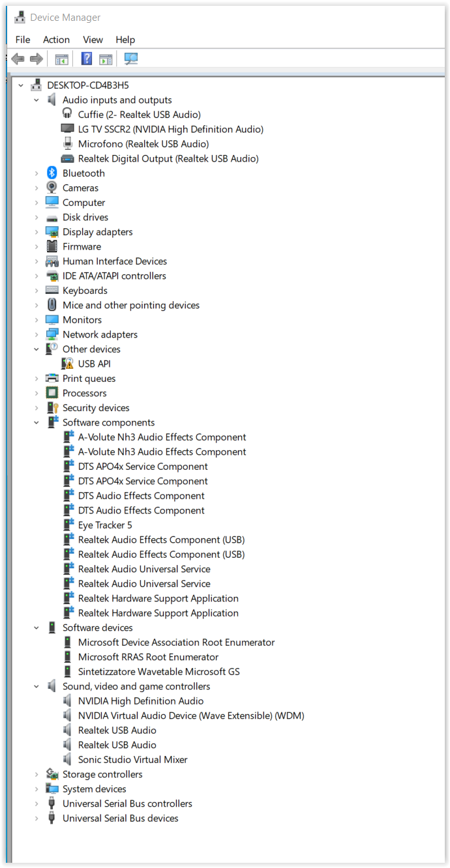
Task: Open the File menu
Action: point(23,40)
